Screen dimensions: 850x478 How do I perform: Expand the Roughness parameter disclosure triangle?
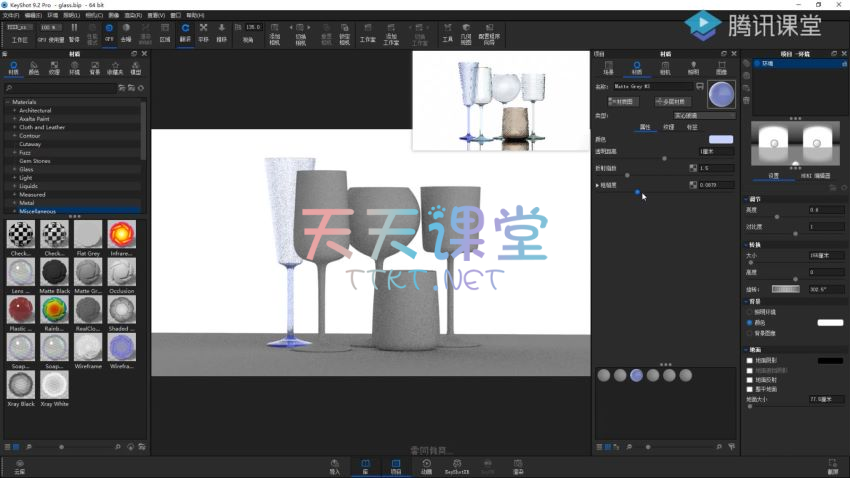(598, 185)
